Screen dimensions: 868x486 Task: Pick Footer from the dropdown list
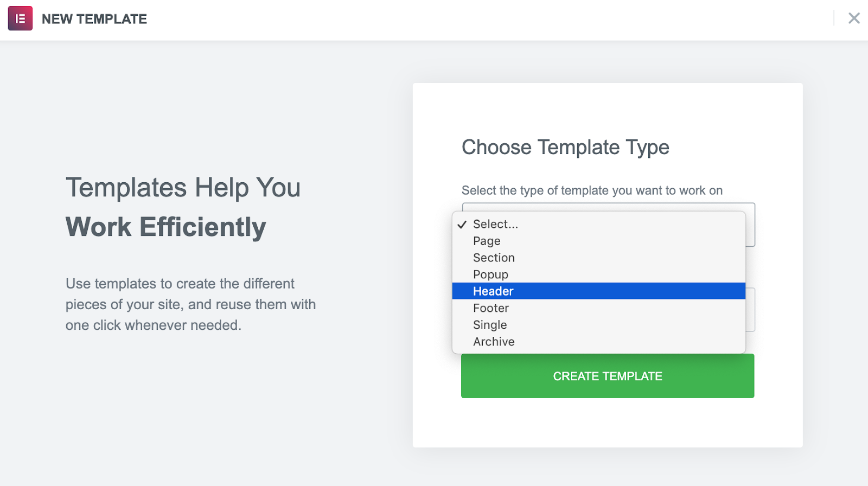(x=491, y=308)
